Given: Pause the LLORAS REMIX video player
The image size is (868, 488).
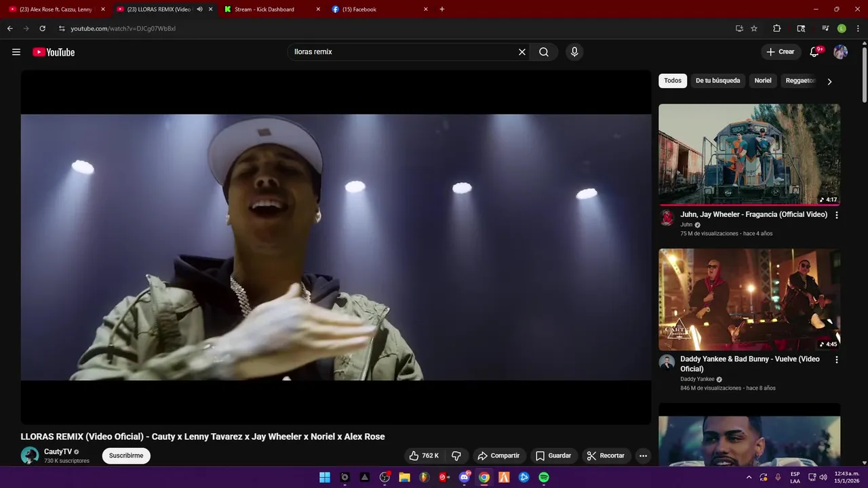Looking at the screenshot, I should [336, 247].
